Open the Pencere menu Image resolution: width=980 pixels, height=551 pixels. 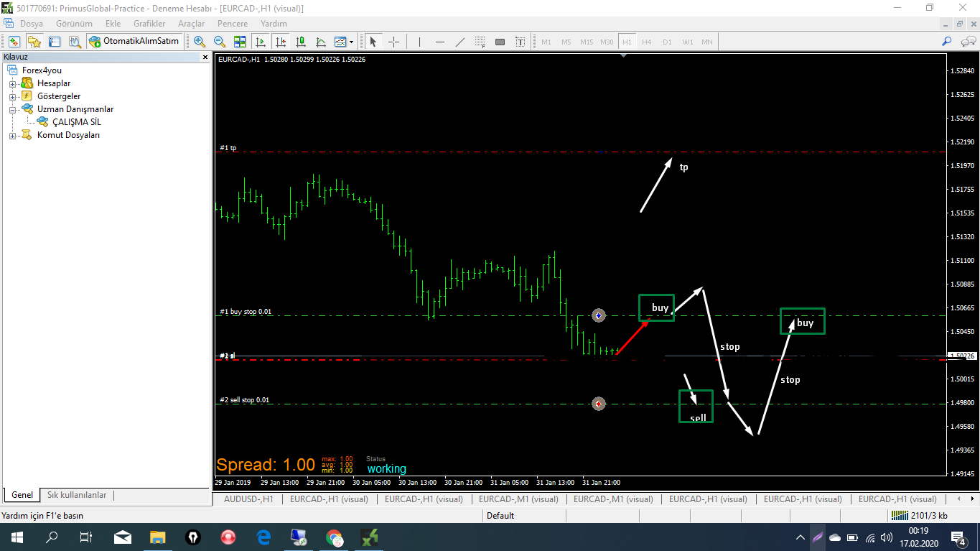pos(232,24)
